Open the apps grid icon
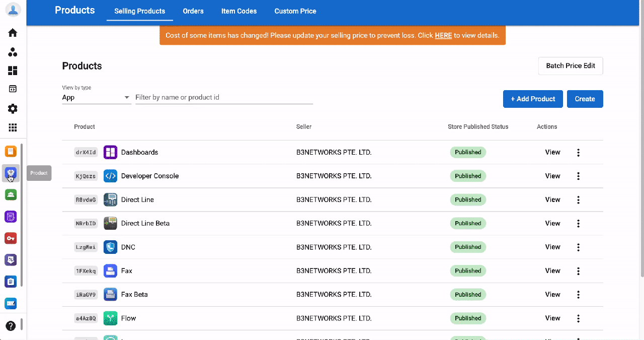Viewport: 644px width, 340px height. (13, 128)
